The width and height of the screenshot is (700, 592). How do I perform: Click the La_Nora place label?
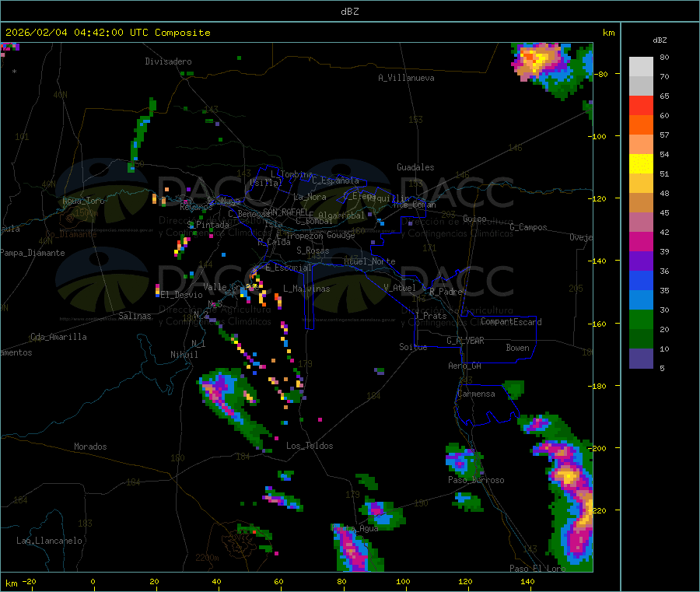tap(310, 197)
